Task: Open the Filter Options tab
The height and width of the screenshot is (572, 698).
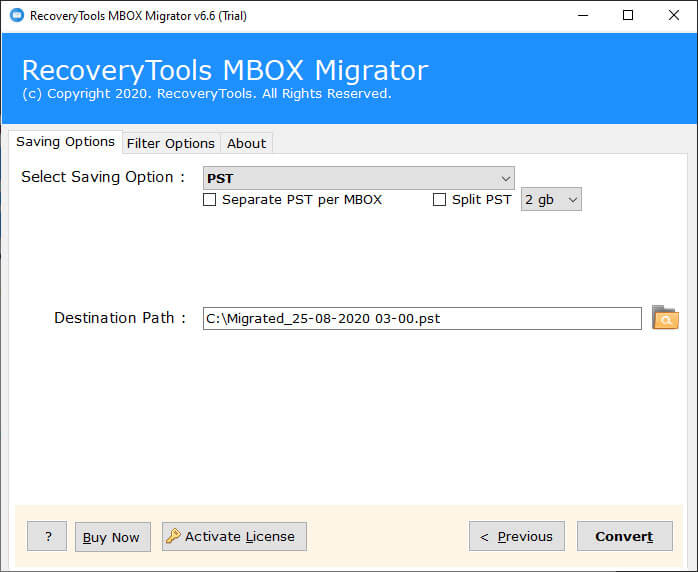Action: pyautogui.click(x=171, y=143)
